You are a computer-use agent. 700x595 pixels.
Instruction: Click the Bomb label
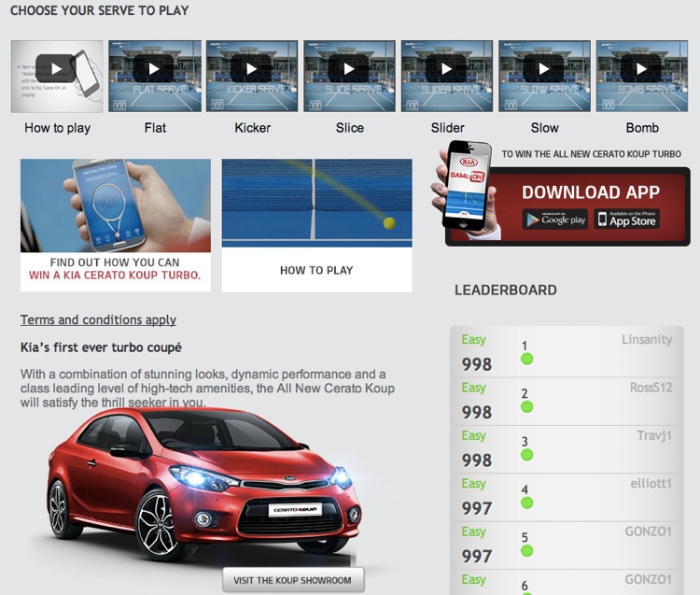click(x=642, y=128)
